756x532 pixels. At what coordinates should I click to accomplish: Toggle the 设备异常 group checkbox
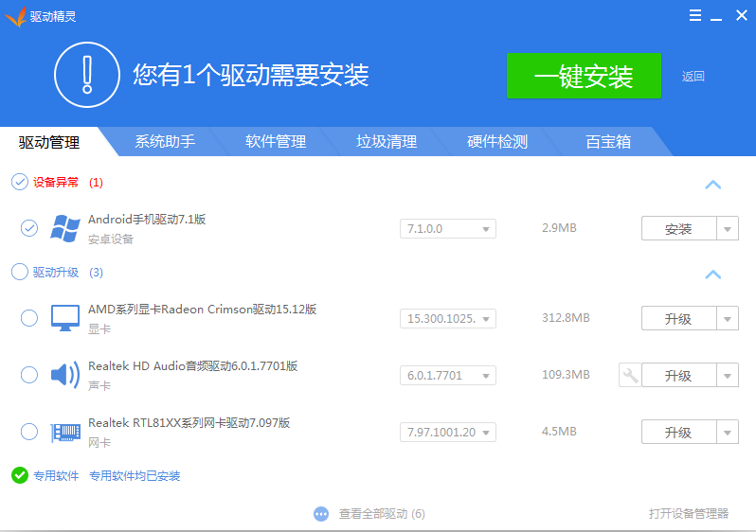20,182
